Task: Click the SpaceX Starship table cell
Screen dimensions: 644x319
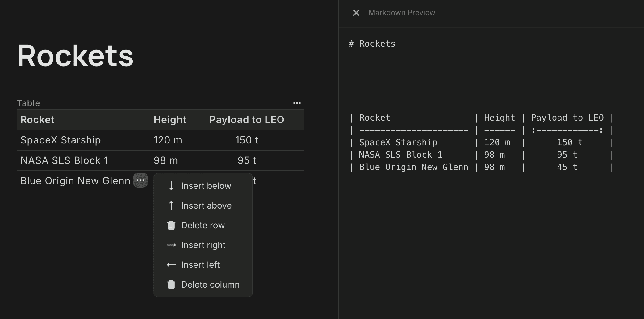Action: tap(61, 140)
